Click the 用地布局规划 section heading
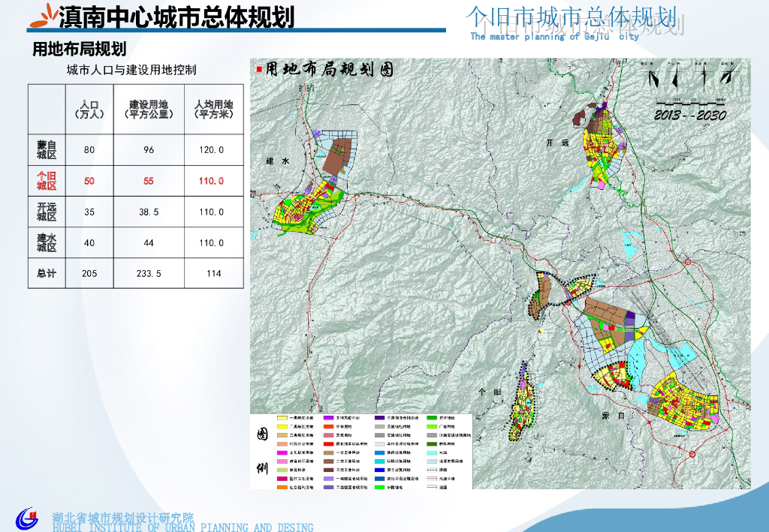 tap(79, 50)
